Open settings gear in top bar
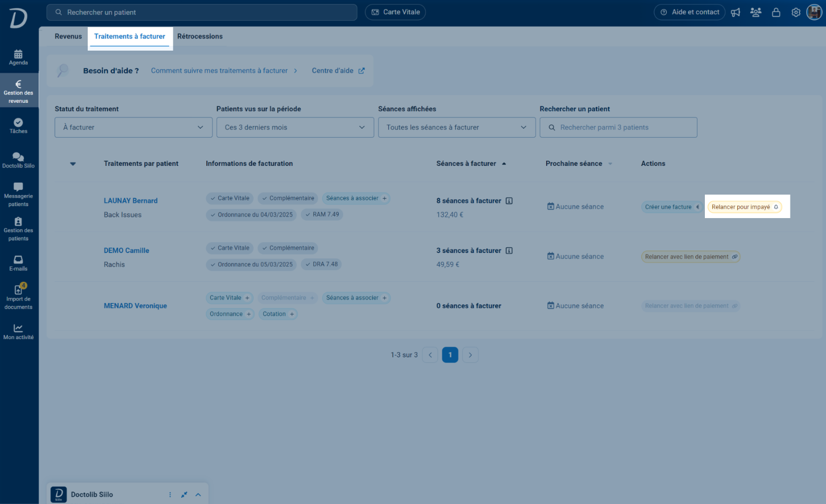 pyautogui.click(x=796, y=13)
